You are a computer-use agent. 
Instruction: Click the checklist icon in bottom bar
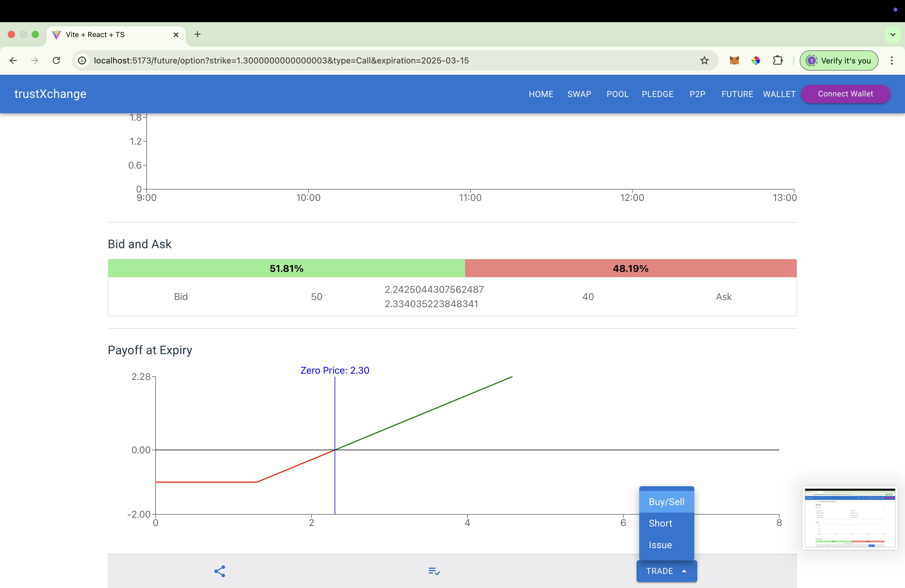pos(434,571)
